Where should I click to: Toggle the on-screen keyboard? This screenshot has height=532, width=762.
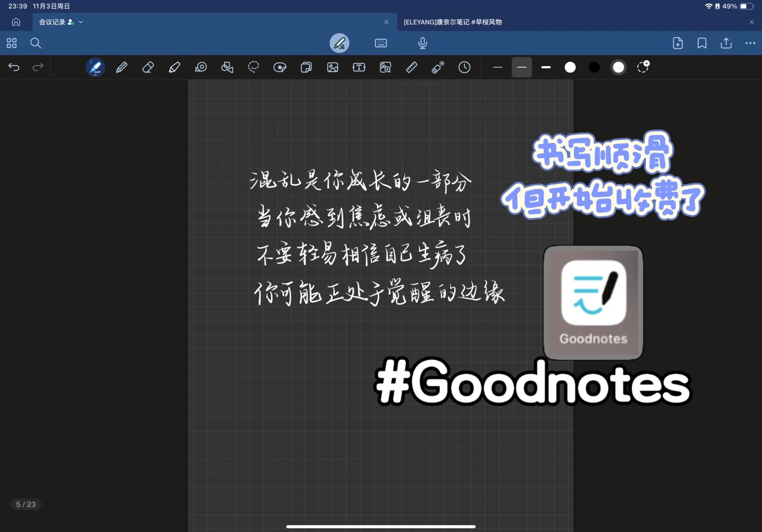pyautogui.click(x=381, y=43)
